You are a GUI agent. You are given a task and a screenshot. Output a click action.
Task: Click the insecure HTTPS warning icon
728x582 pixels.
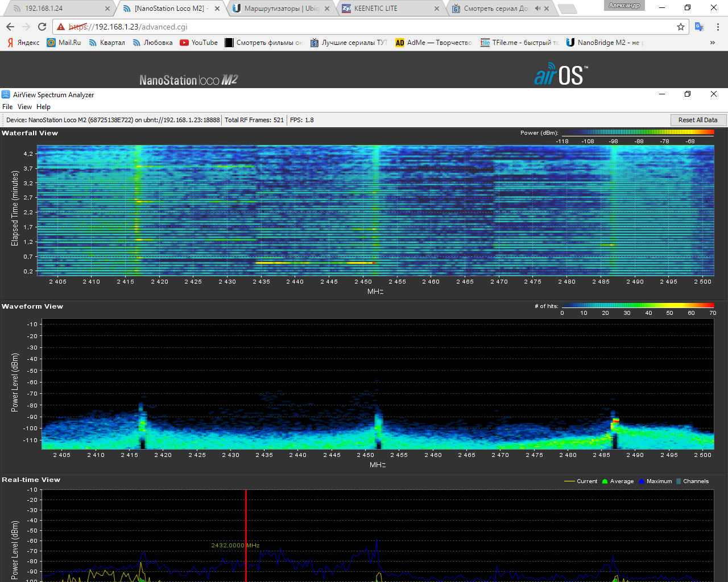[x=61, y=27]
